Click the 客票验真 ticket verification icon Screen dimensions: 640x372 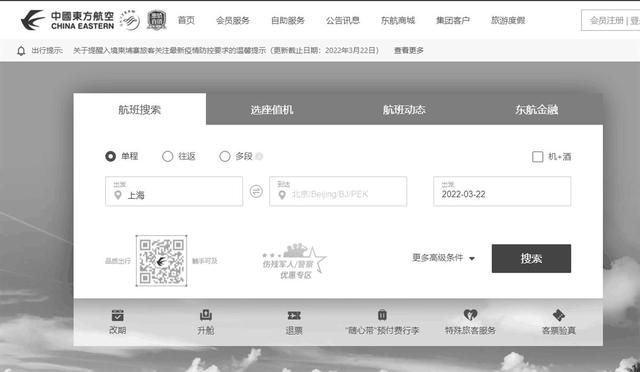click(x=558, y=315)
